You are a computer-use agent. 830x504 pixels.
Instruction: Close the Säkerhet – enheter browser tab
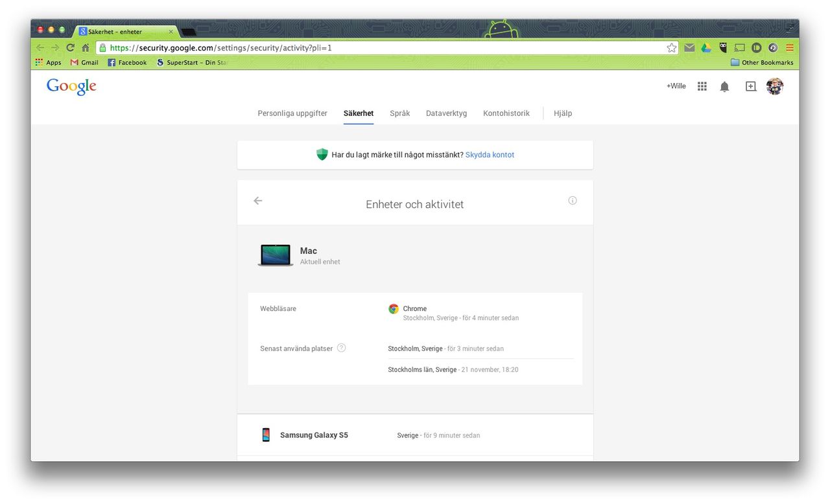pyautogui.click(x=171, y=31)
